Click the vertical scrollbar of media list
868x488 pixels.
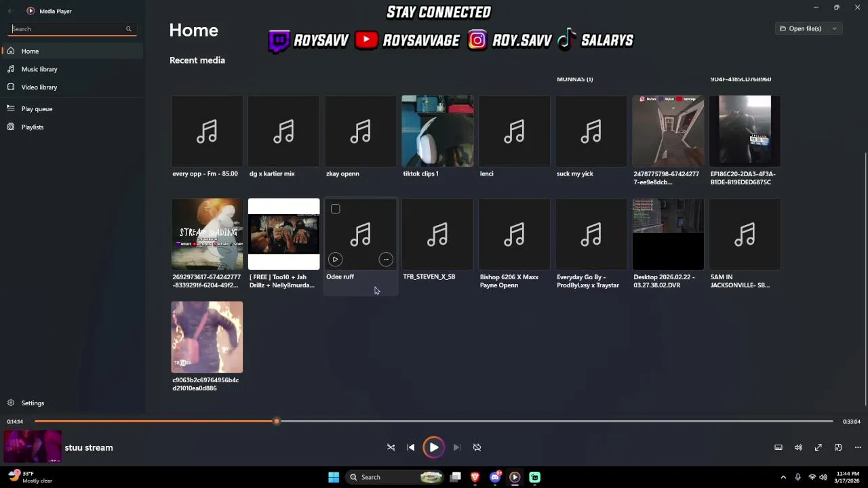(865, 278)
